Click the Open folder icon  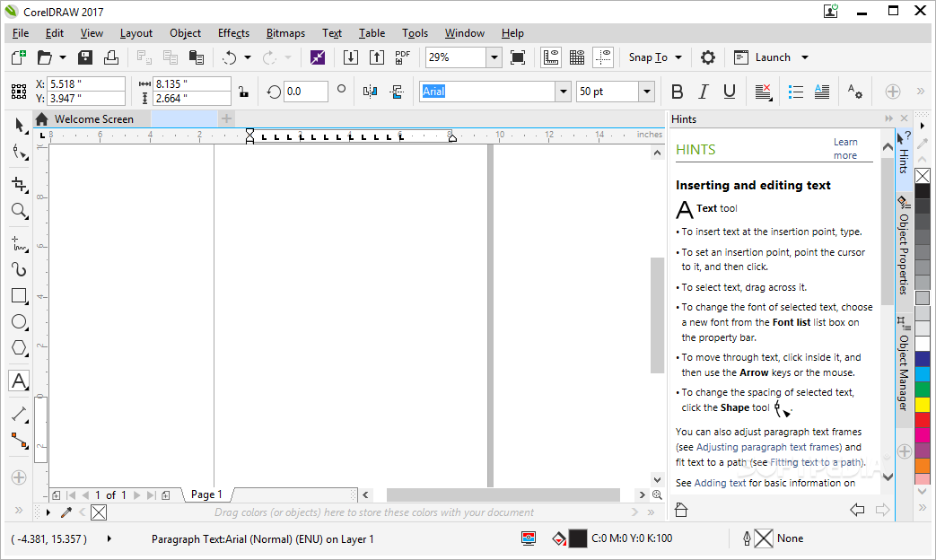[44, 57]
